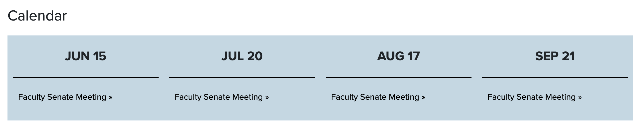Viewport: 644px width, 129px height.
Task: Open the SEP 21 Faculty Senate Meeting link
Action: click(531, 97)
